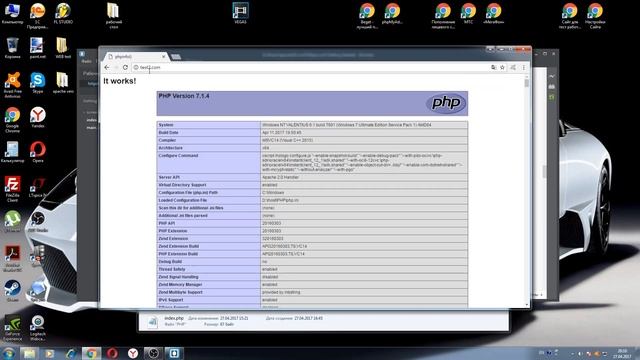Click the back arrow in Chrome
The image size is (640, 360).
click(x=107, y=67)
